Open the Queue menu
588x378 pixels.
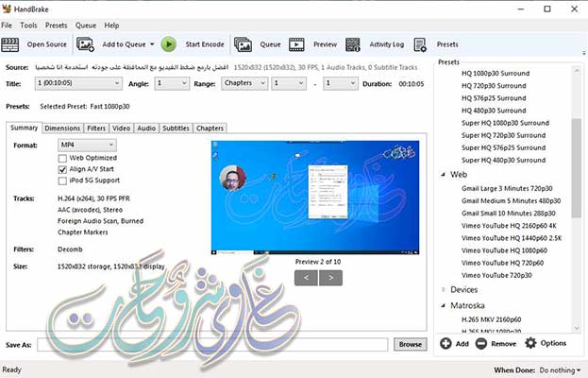[86, 26]
